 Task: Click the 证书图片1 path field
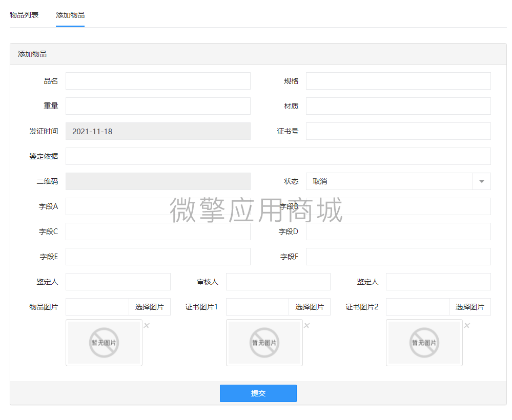pyautogui.click(x=258, y=307)
